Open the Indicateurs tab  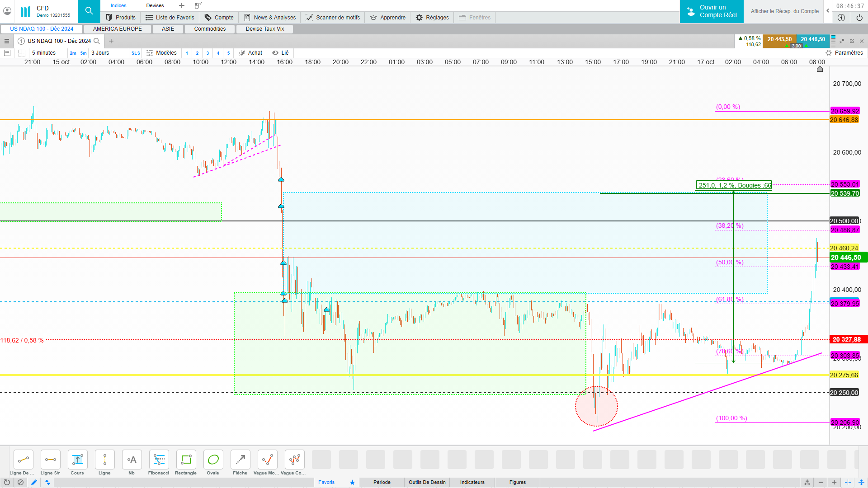click(x=472, y=482)
